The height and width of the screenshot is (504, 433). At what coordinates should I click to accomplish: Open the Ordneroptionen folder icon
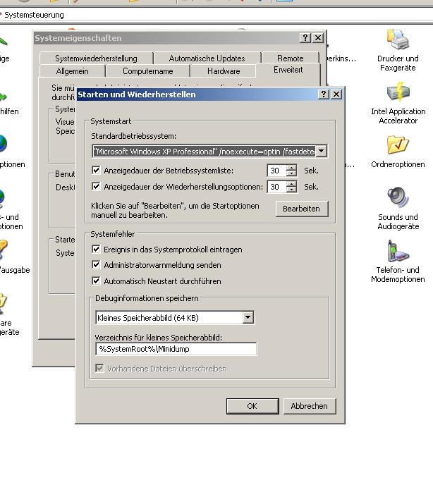click(398, 146)
